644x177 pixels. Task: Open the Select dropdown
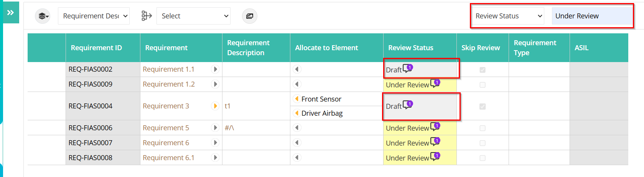[x=193, y=16]
